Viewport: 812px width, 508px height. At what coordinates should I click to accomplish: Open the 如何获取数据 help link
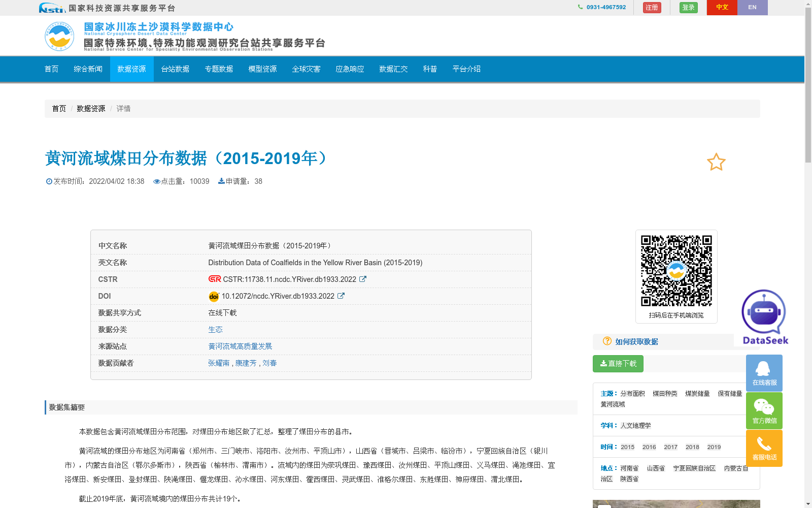click(637, 342)
